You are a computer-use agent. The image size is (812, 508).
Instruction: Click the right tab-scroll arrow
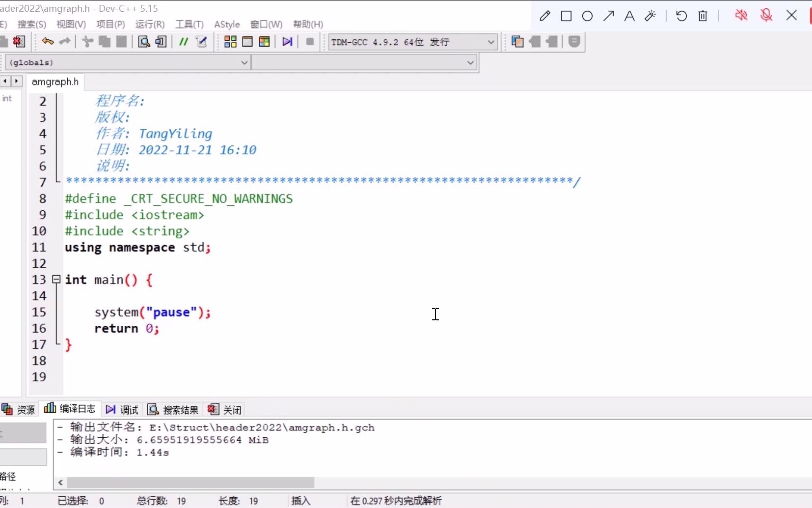click(16, 81)
